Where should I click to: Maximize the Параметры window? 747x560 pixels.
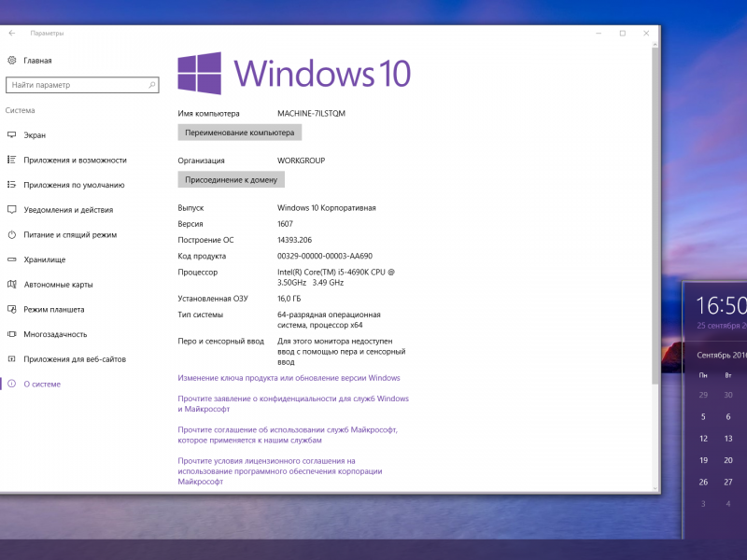pyautogui.click(x=622, y=33)
